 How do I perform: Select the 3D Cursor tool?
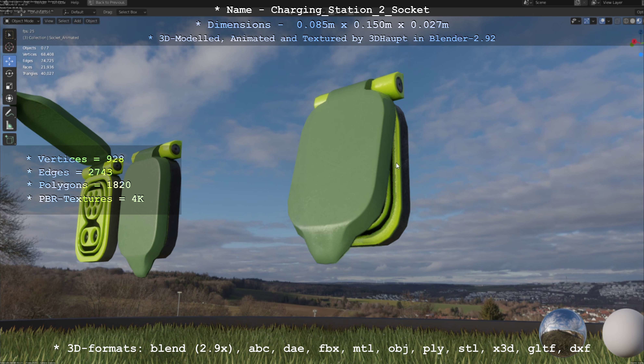[x=9, y=47]
